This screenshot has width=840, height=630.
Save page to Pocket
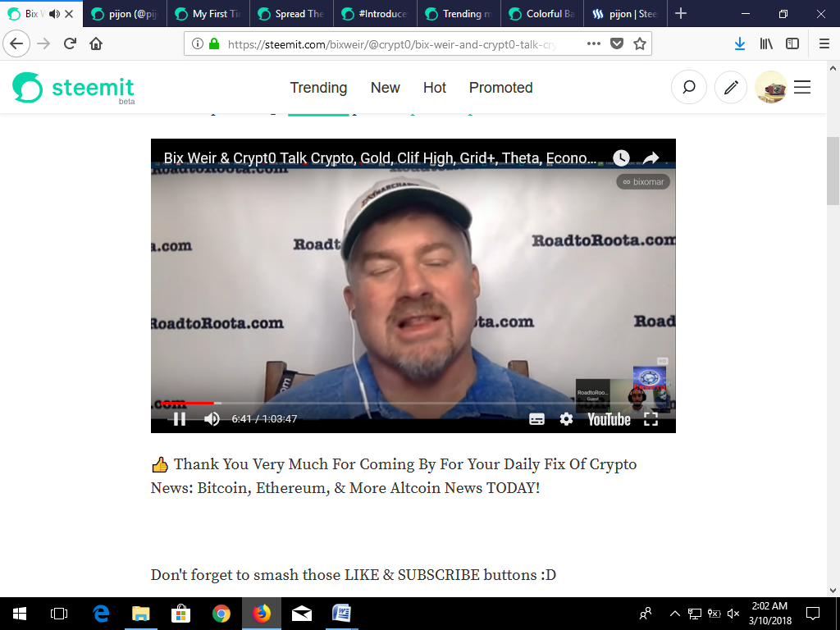(x=617, y=43)
